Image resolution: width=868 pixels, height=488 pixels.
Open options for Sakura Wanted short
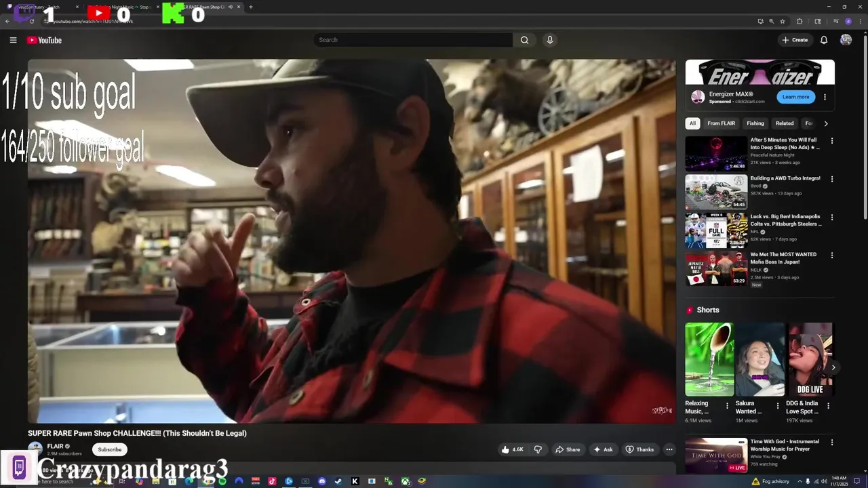pos(778,406)
